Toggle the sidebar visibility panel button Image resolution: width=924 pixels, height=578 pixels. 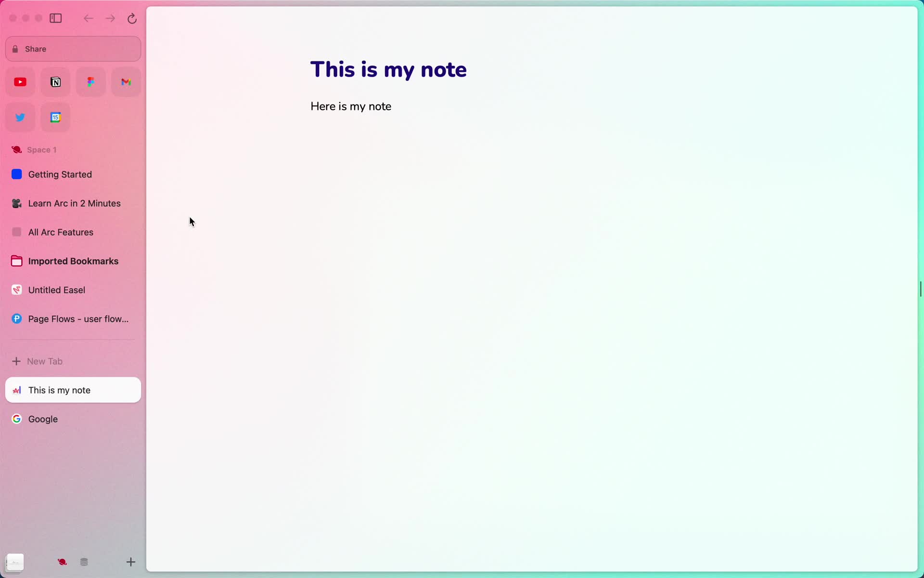(56, 18)
